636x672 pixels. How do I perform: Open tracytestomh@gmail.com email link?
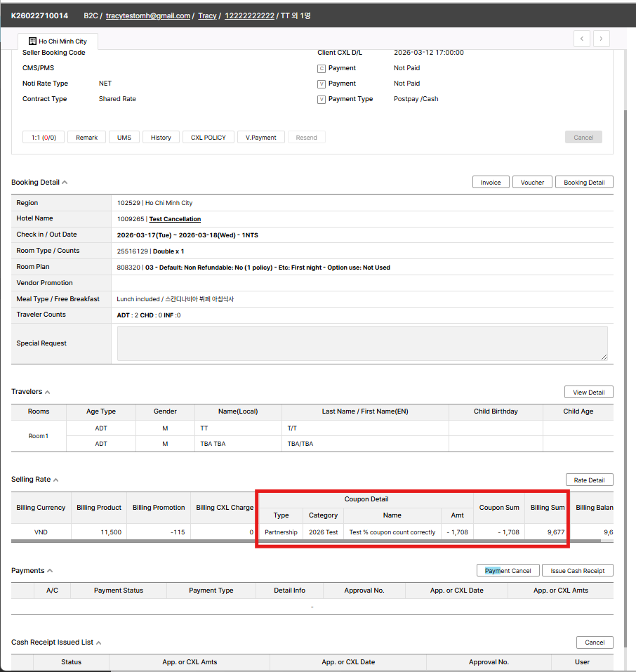pos(148,15)
